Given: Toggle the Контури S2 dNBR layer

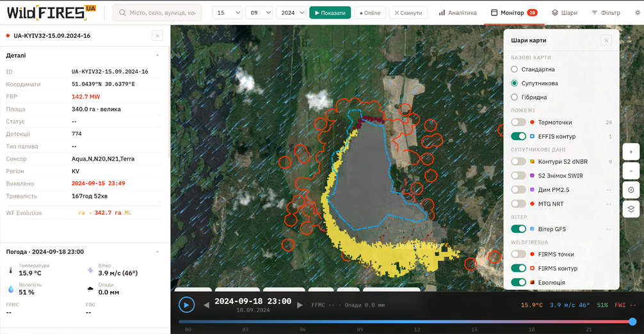Looking at the screenshot, I should pyautogui.click(x=519, y=162).
